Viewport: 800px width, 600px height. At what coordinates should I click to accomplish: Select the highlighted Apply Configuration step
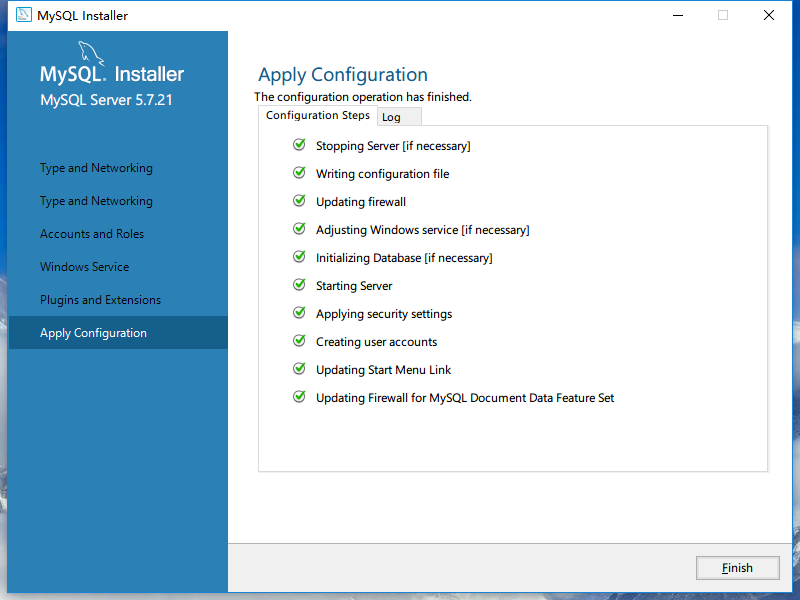(93, 333)
